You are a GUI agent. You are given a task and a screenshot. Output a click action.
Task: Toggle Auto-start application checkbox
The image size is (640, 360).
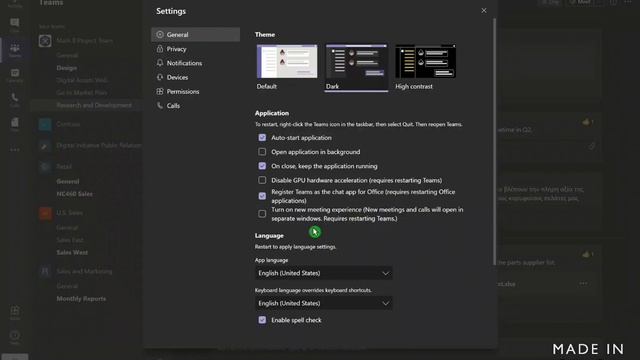(x=262, y=138)
